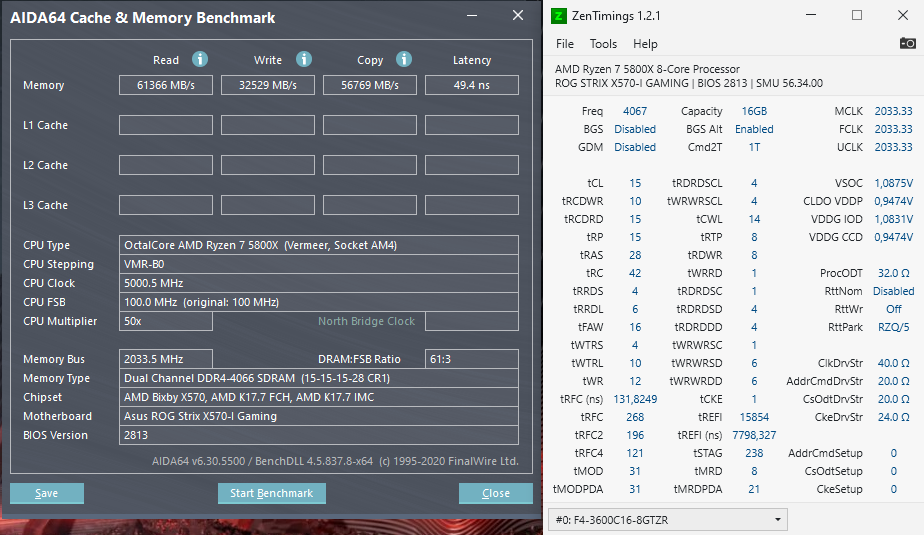Click the Copy info icon in AIDA64
The image size is (924, 535).
coord(404,60)
